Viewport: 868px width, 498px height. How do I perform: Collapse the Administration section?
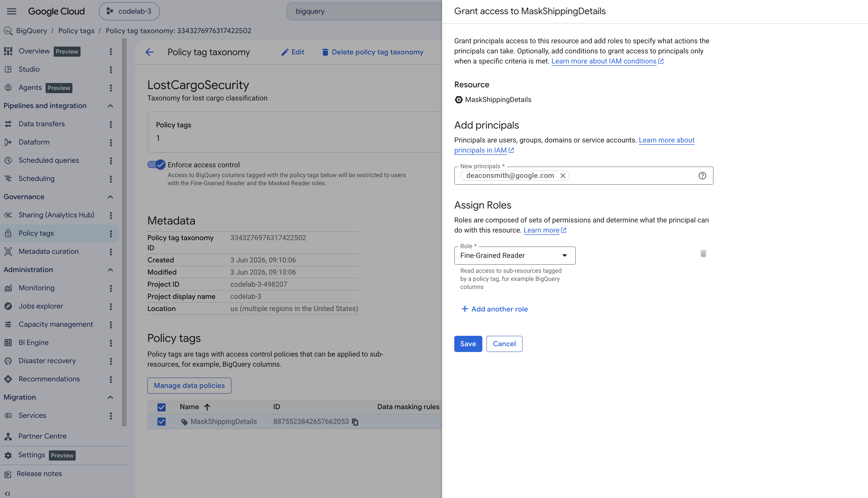tap(110, 270)
